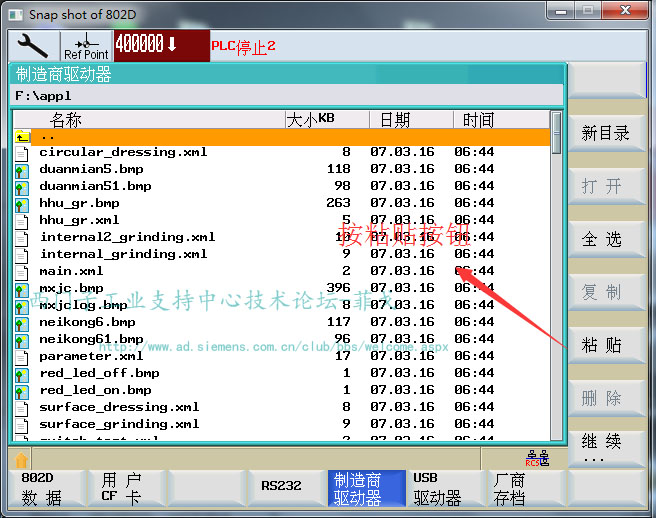Click the application icon in title bar
Viewport: 656px width, 518px height.
pyautogui.click(x=15, y=15)
